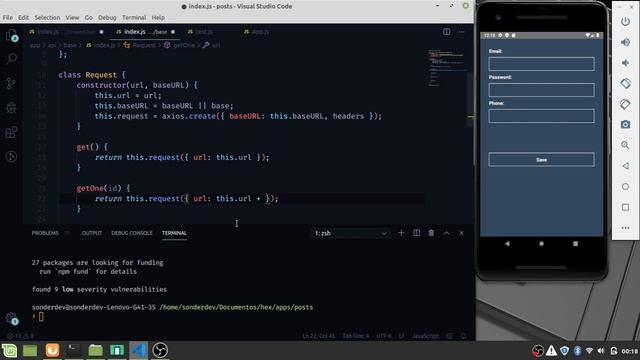The image size is (640, 360).
Task: Click the bottom activity bar circular icon
Action: (x=11, y=156)
